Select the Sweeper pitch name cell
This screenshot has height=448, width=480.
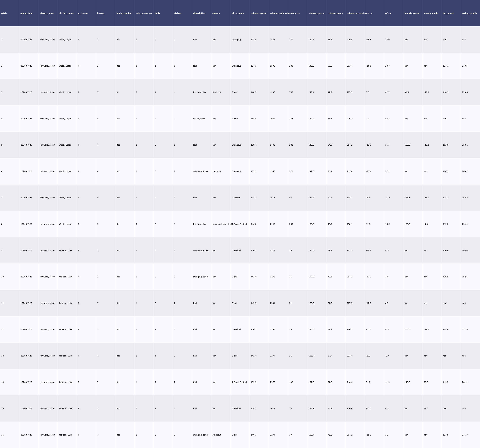[236, 198]
